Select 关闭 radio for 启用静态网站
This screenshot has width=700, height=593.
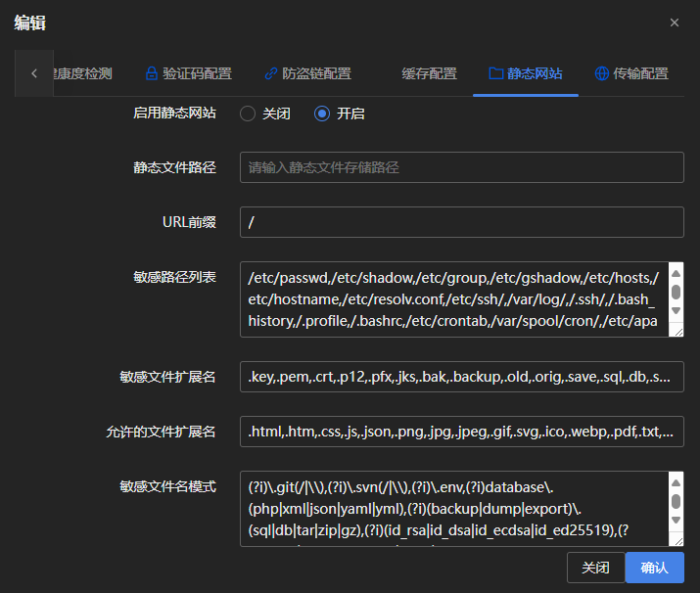pos(248,114)
